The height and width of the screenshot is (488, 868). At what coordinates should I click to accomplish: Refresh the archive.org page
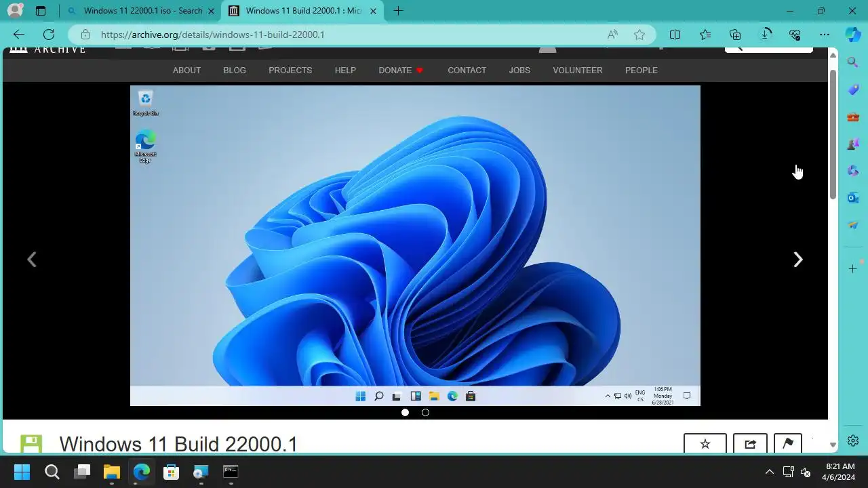pyautogui.click(x=49, y=35)
